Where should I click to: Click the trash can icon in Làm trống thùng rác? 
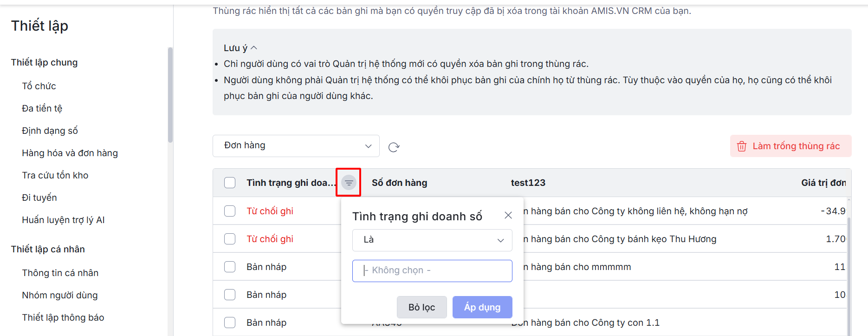(x=742, y=146)
